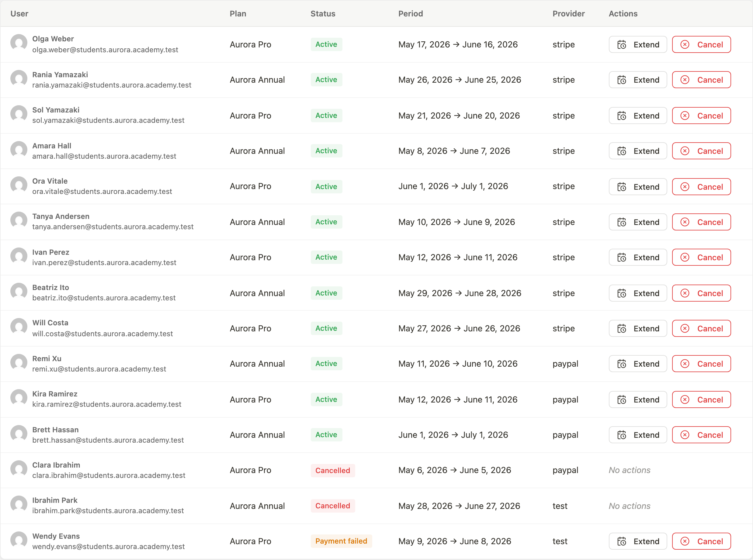Extend Olga Weber's subscription
This screenshot has width=753, height=560.
[637, 44]
